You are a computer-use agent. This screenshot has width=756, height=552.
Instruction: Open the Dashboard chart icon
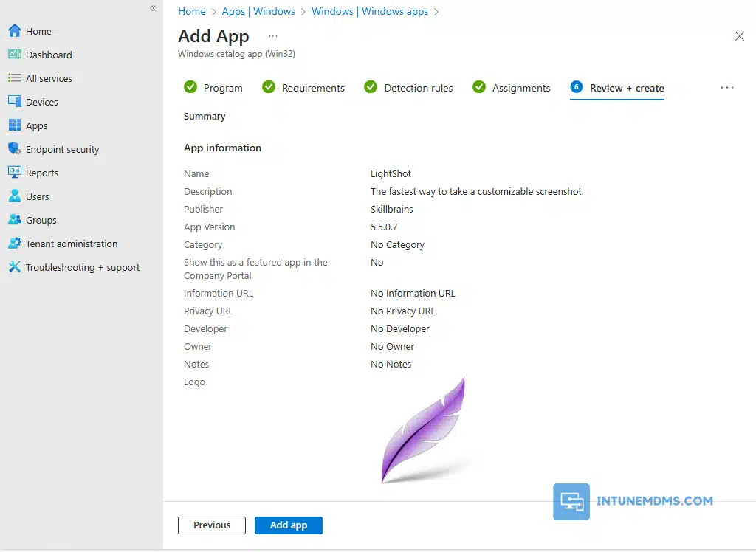pyautogui.click(x=15, y=55)
